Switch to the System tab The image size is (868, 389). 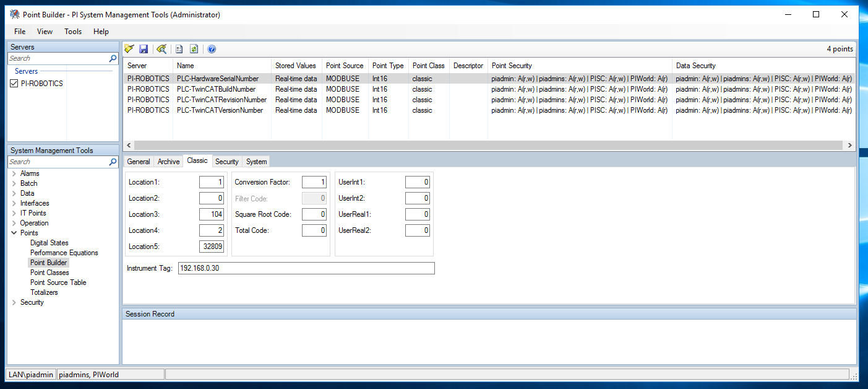click(x=256, y=162)
